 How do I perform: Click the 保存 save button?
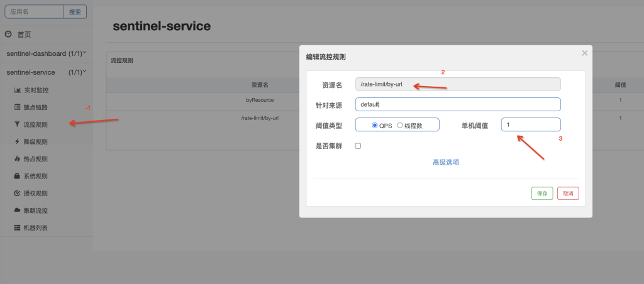click(542, 194)
